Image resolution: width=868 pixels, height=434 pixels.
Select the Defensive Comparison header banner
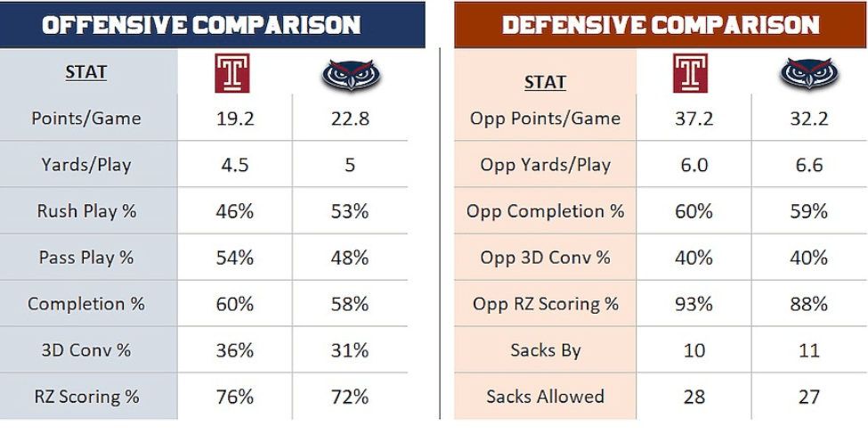pyautogui.click(x=660, y=25)
